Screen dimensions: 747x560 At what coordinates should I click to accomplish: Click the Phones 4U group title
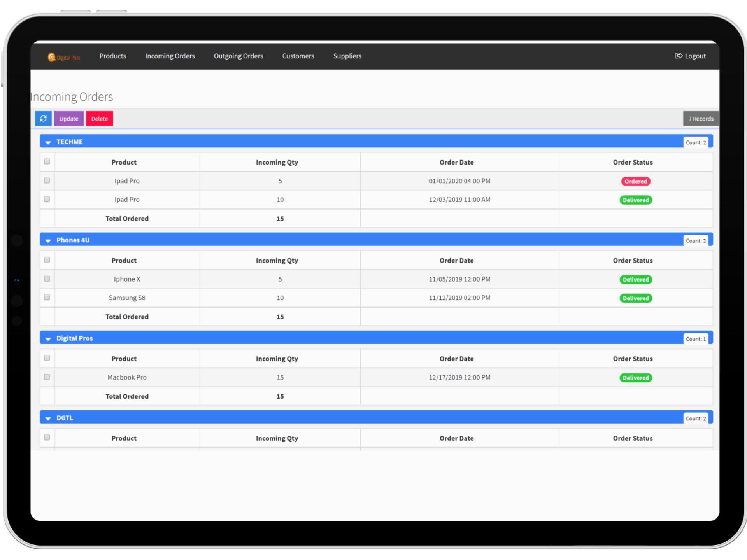pos(73,240)
